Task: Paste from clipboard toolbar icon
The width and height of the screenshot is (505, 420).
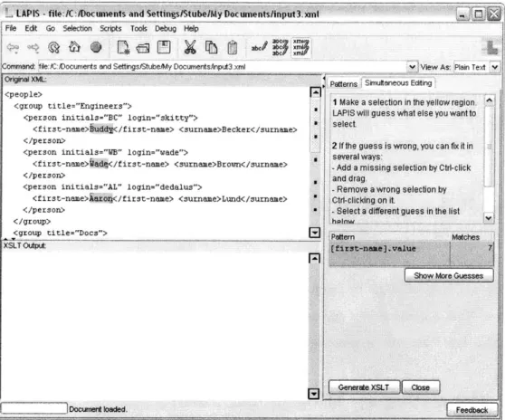Action: click(233, 48)
